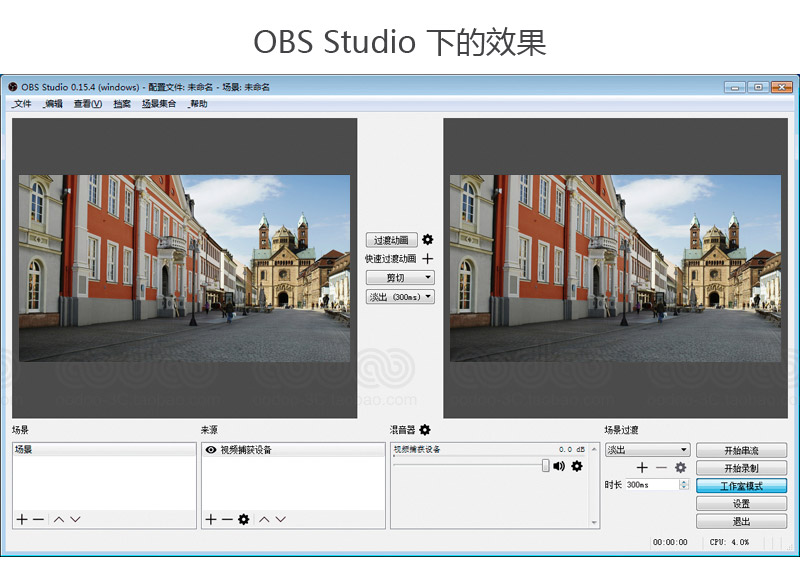The image size is (800, 578).
Task: Move the source up with the up arrow
Action: pyautogui.click(x=264, y=519)
